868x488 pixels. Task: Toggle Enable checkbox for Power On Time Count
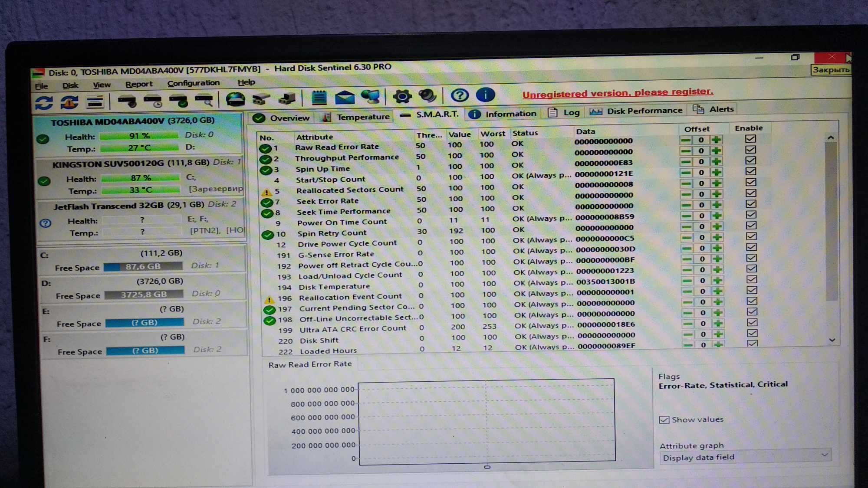pyautogui.click(x=751, y=215)
